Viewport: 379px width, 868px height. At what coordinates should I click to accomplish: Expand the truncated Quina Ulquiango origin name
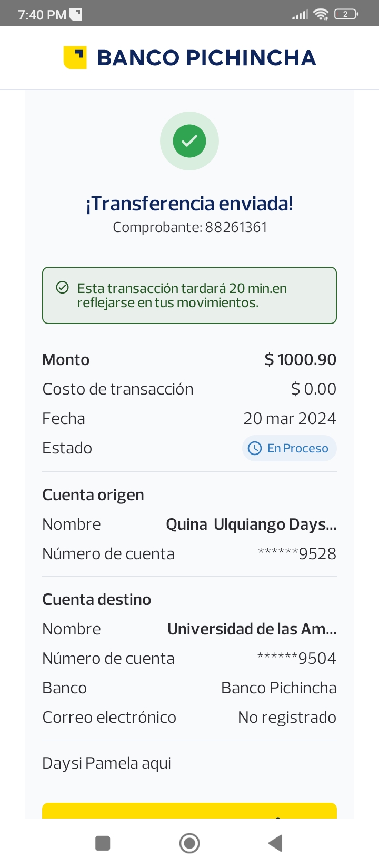251,524
